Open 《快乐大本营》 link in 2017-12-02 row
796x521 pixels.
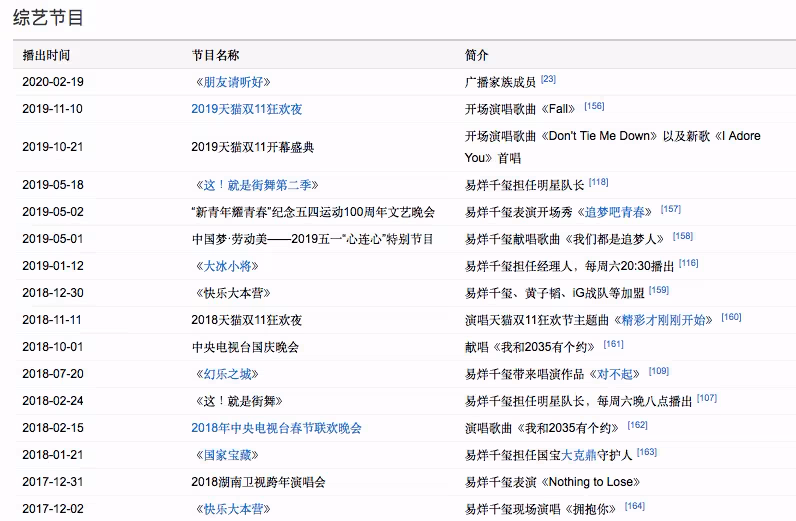point(233,509)
